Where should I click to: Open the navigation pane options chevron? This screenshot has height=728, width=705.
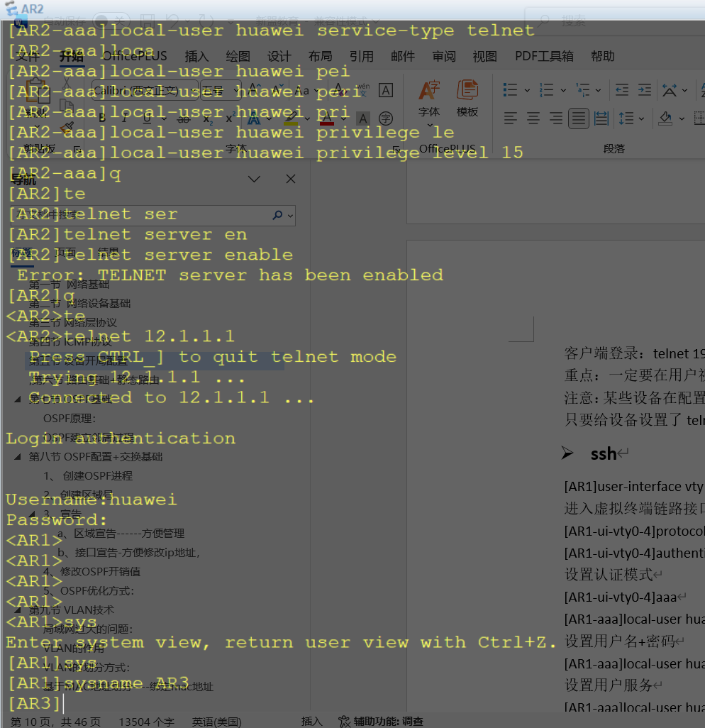pyautogui.click(x=254, y=179)
